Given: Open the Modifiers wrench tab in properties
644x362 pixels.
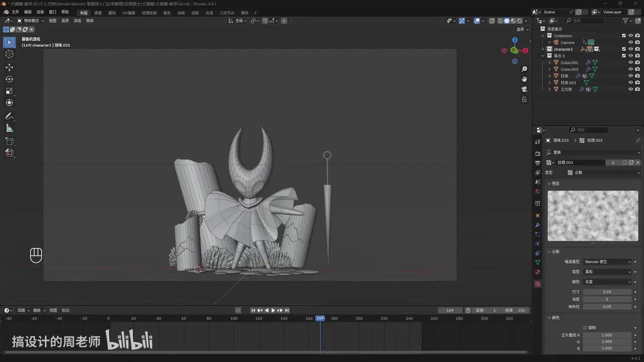Looking at the screenshot, I should [537, 225].
